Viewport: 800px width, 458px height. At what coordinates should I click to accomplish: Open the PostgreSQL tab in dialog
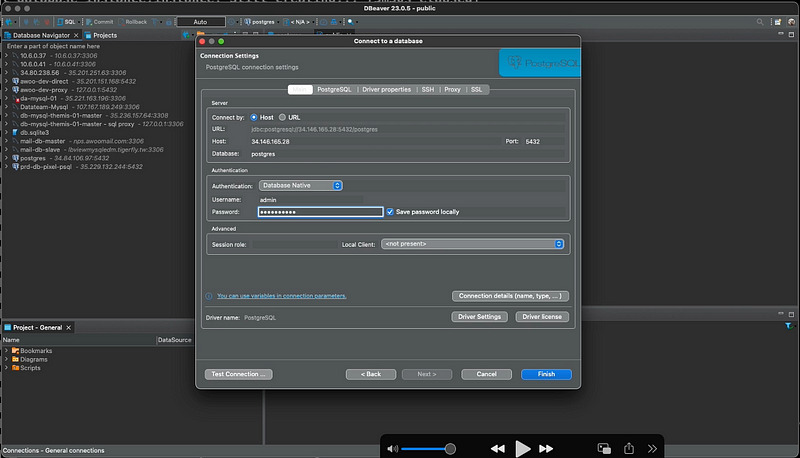click(334, 90)
